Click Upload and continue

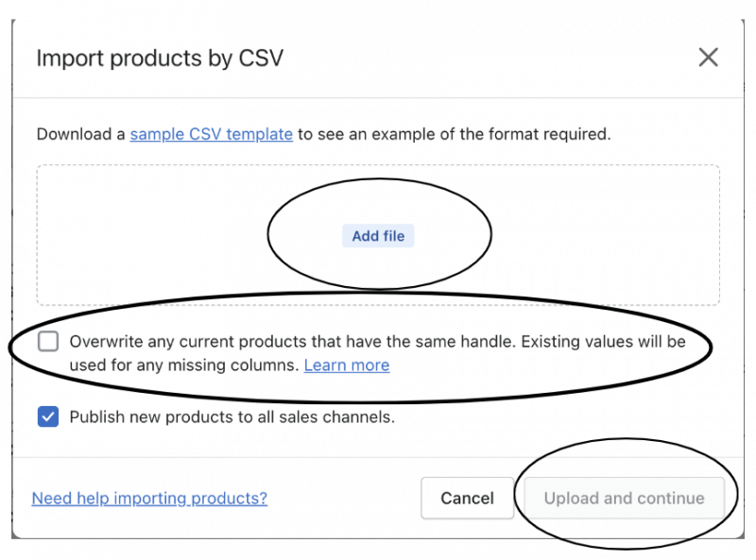(x=624, y=499)
